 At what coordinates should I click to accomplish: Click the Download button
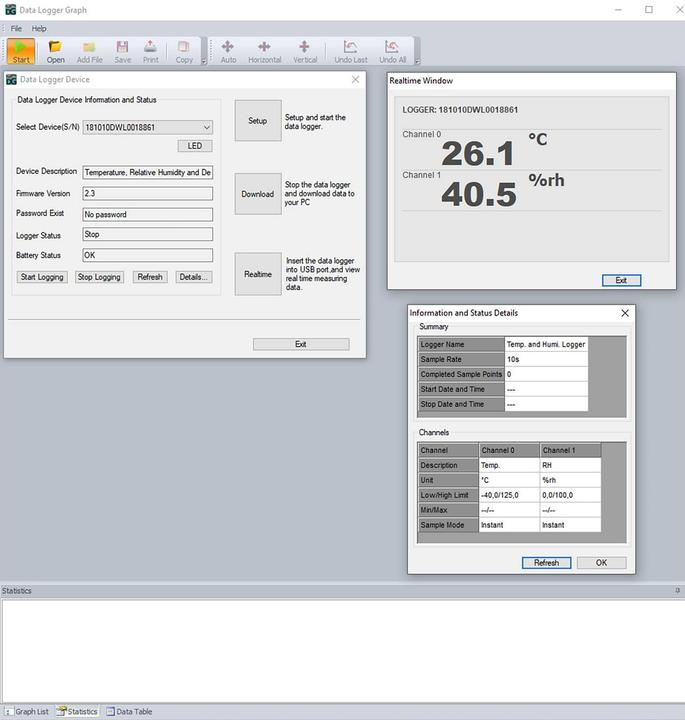click(x=258, y=194)
